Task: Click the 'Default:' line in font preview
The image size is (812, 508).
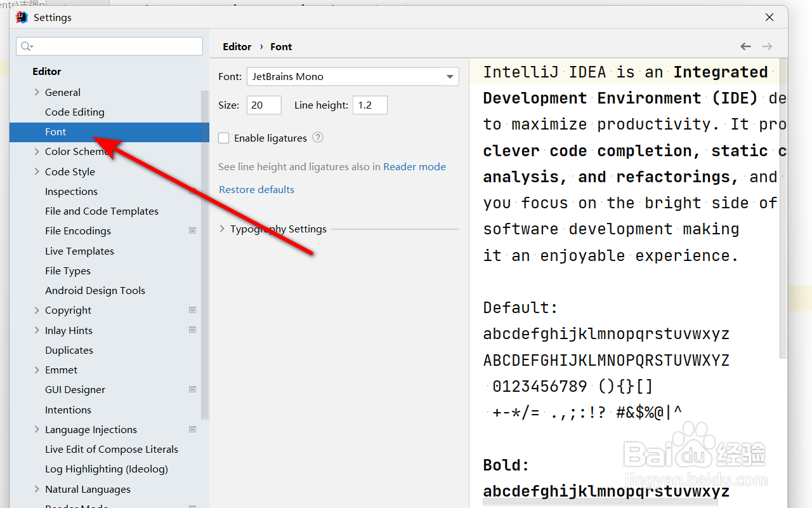Action: tap(521, 307)
